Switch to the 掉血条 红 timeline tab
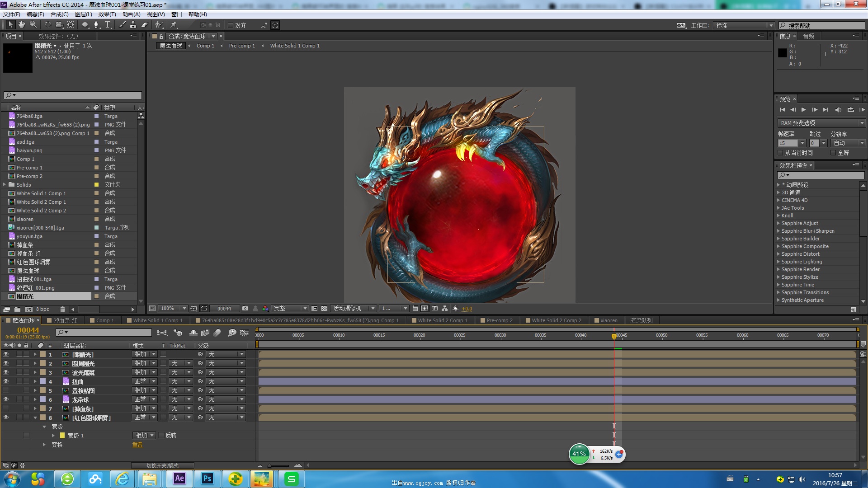Viewport: 868px width, 488px height. point(66,320)
